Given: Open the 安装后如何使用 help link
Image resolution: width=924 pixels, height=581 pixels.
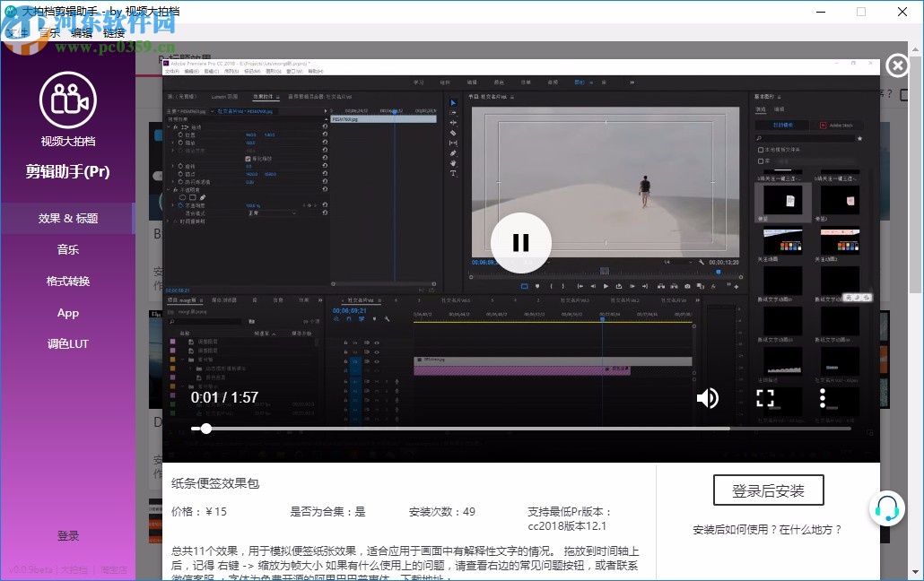Looking at the screenshot, I should (768, 529).
